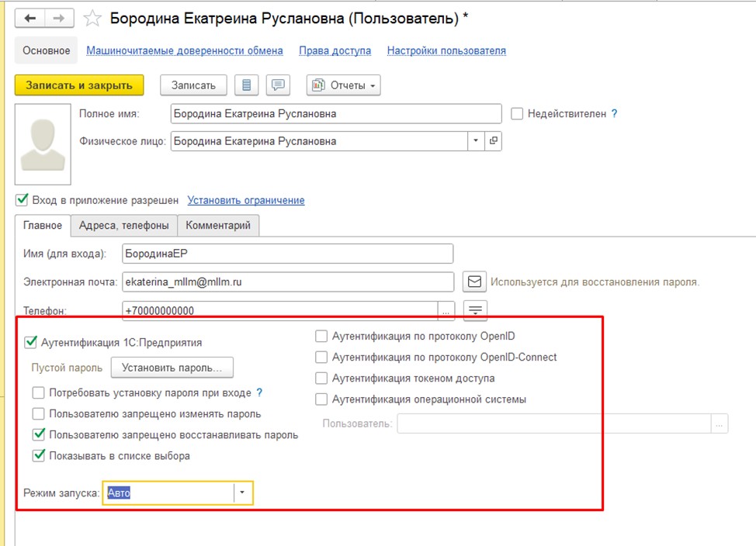The image size is (756, 546).
Task: Open Настройки пользователя
Action: 446,50
